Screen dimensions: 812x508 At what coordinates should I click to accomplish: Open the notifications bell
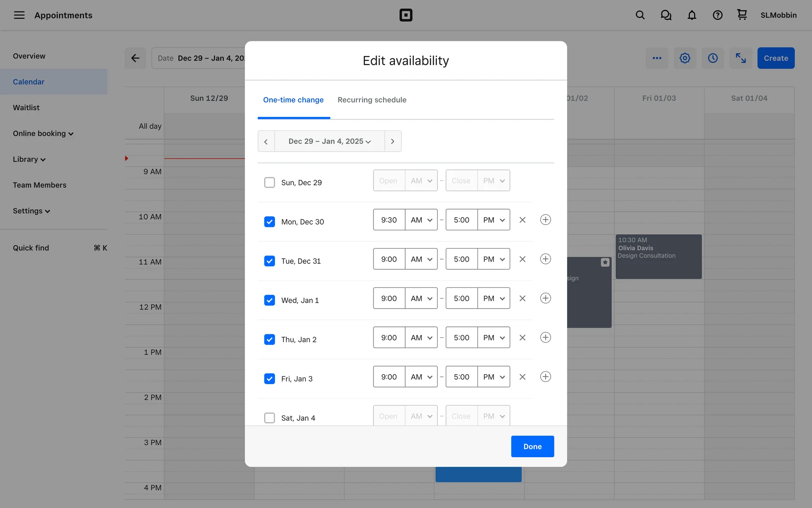pyautogui.click(x=691, y=15)
